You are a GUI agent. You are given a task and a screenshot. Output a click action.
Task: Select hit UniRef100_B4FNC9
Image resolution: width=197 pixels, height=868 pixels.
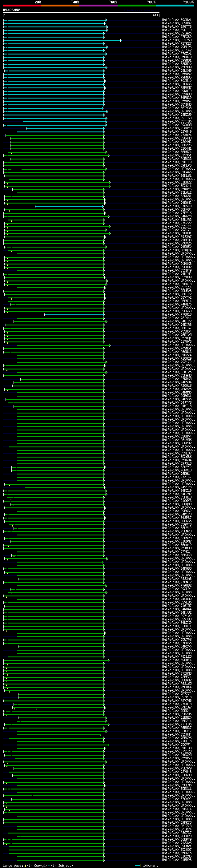pos(177,98)
